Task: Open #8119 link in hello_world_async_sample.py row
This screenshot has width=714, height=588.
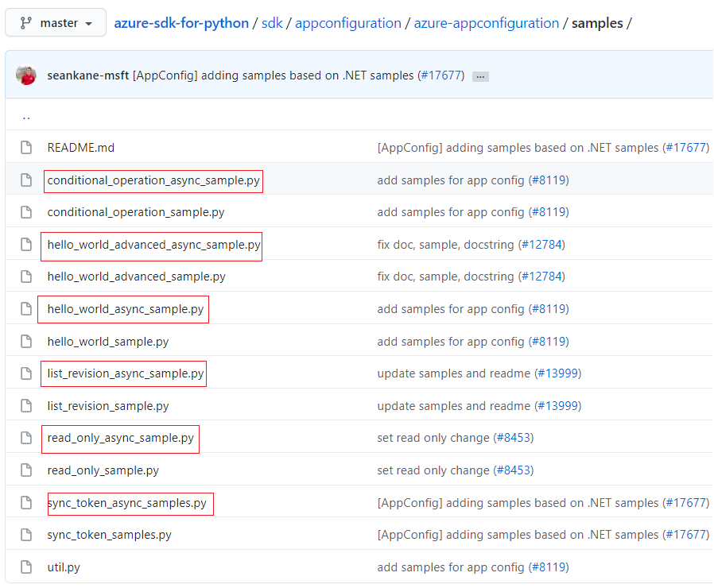Action: pos(549,309)
